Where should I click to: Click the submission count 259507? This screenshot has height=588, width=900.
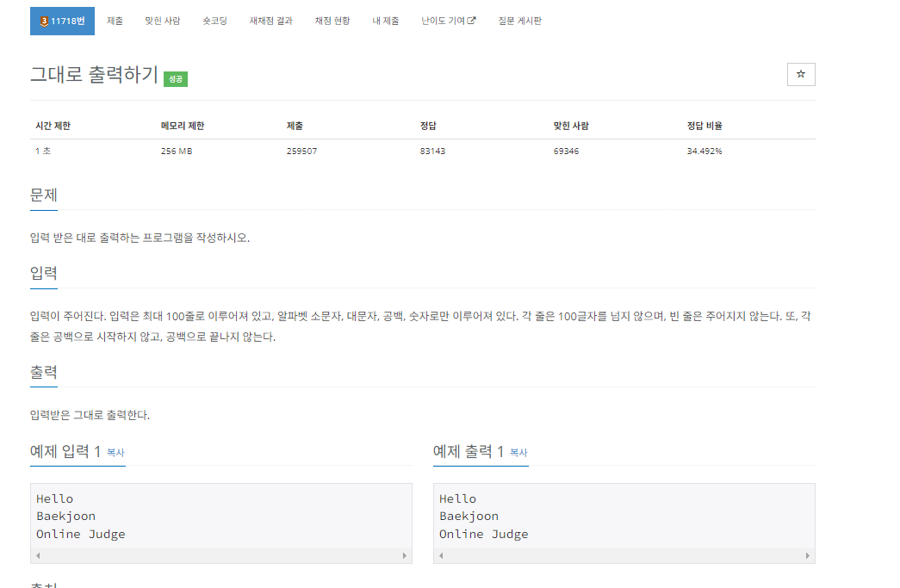pyautogui.click(x=302, y=151)
